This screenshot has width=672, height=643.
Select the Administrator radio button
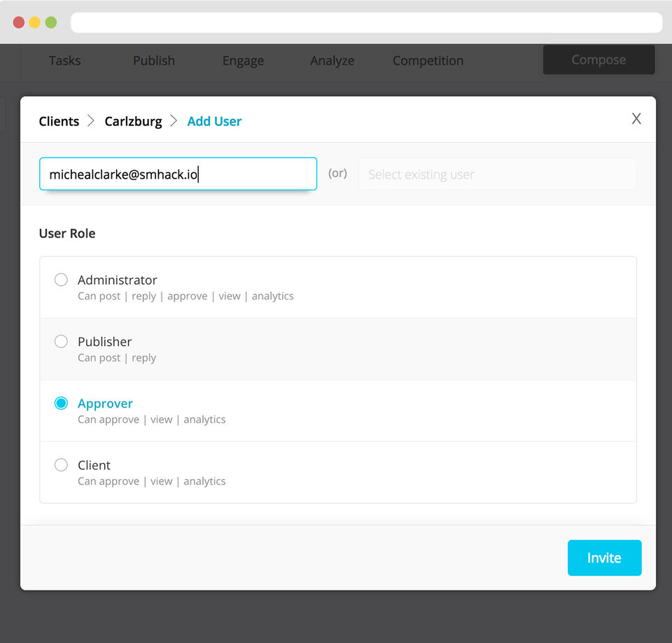coord(62,280)
